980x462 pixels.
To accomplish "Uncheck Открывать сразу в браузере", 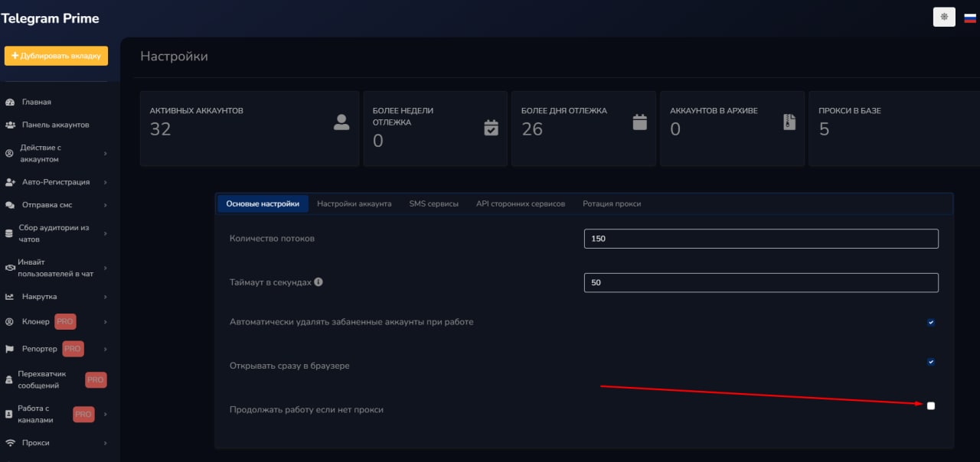I will [x=931, y=362].
